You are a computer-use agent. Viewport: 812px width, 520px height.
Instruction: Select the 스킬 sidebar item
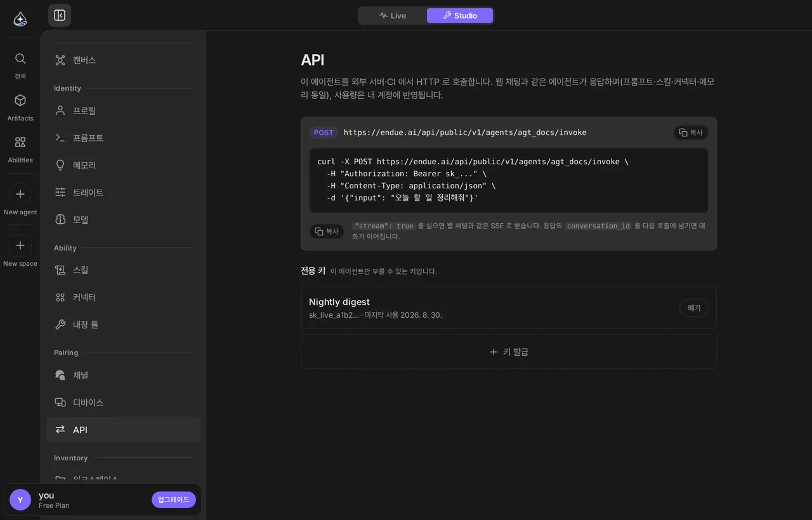[124, 270]
